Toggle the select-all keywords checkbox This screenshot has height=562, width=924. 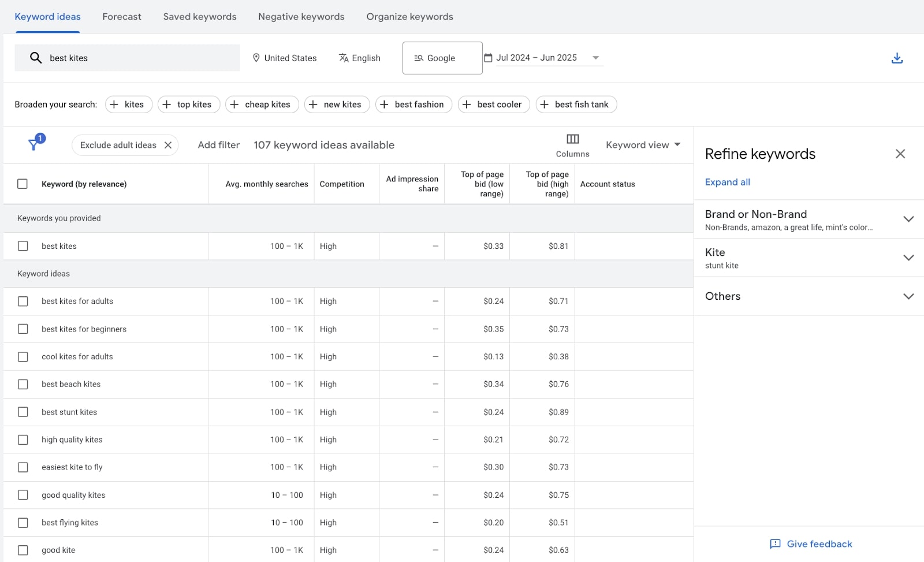pos(23,184)
